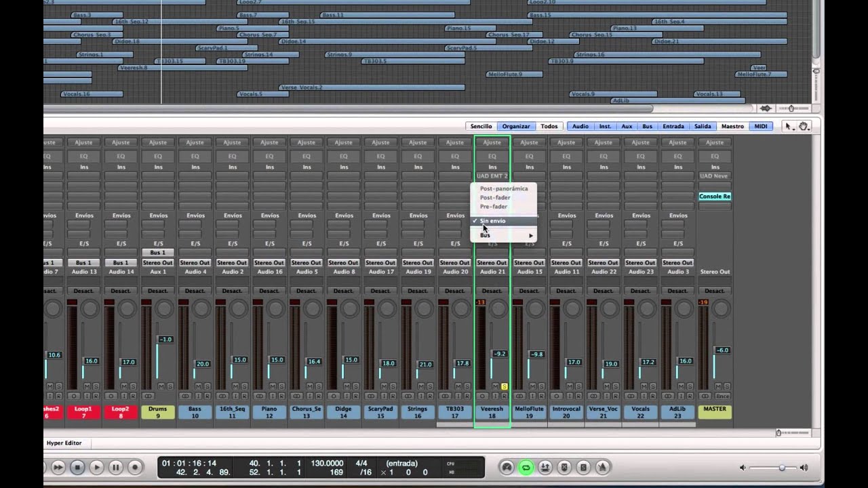Stop playback in the transport bar
868x488 pixels.
77,467
